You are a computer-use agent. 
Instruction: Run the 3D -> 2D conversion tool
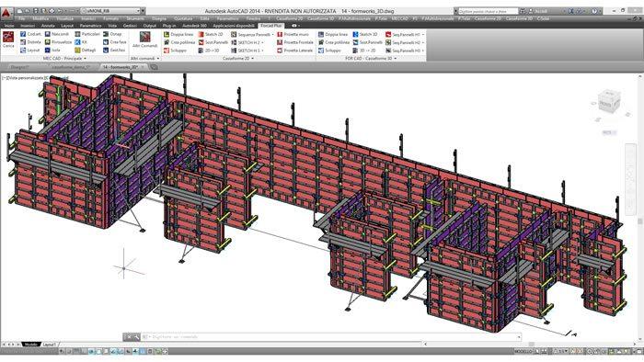point(364,51)
